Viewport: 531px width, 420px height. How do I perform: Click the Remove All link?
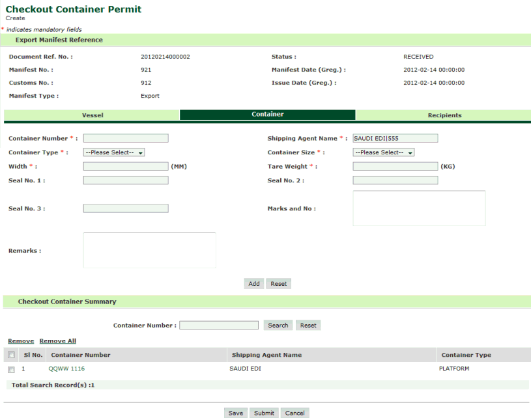point(58,341)
